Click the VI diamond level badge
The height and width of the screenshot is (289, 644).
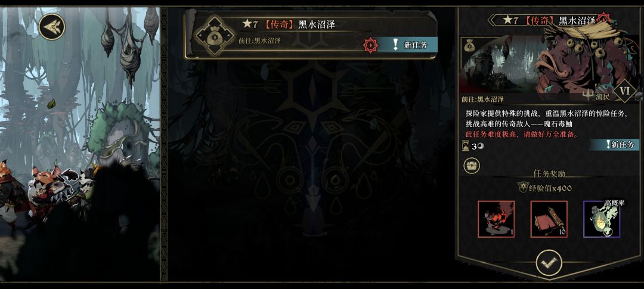625,89
